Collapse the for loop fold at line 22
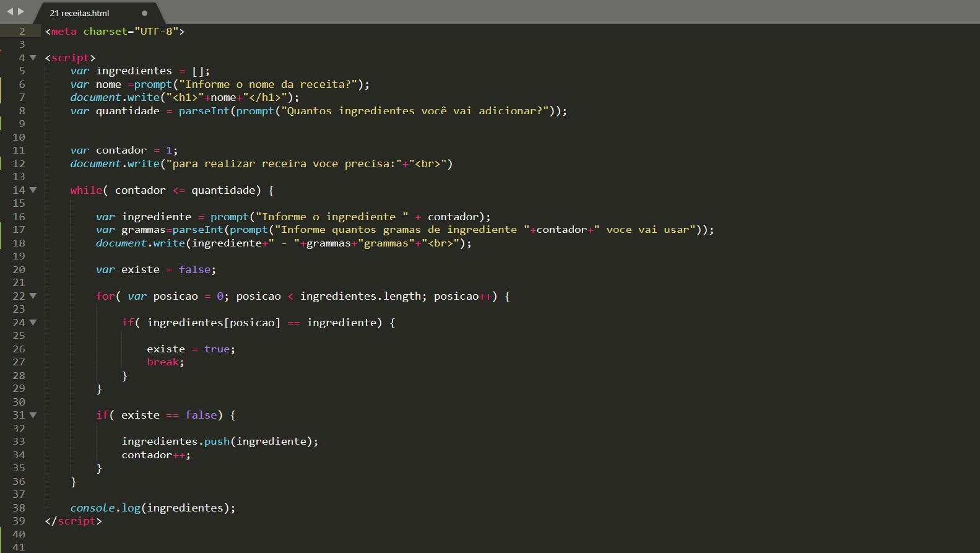This screenshot has height=553, width=980. [x=33, y=296]
